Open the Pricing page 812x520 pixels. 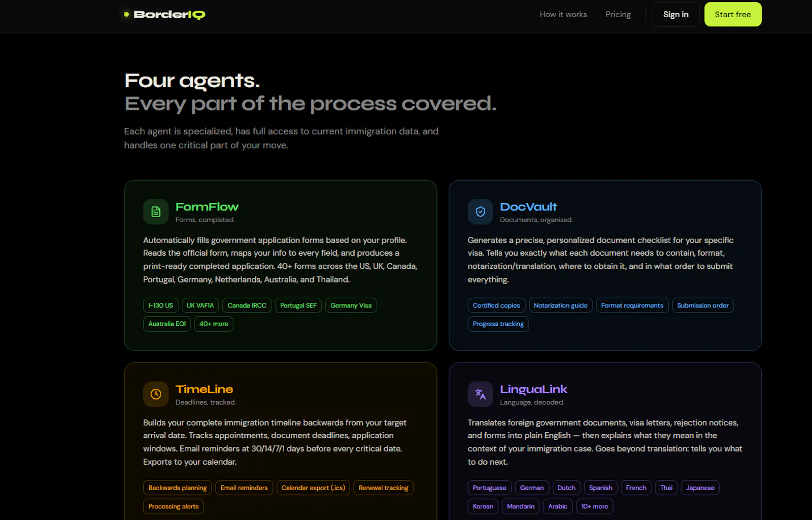click(618, 15)
